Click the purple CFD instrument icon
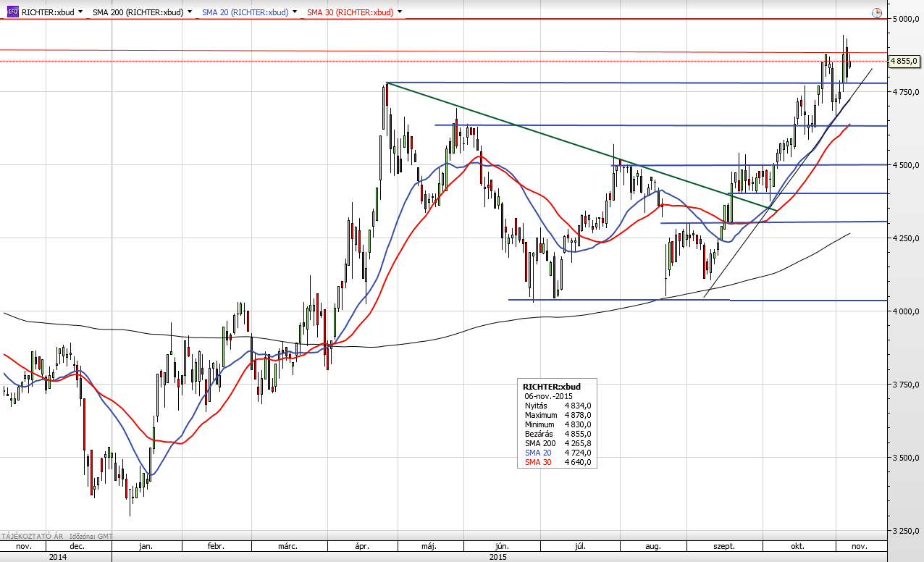Image resolution: width=924 pixels, height=562 pixels. [13, 12]
